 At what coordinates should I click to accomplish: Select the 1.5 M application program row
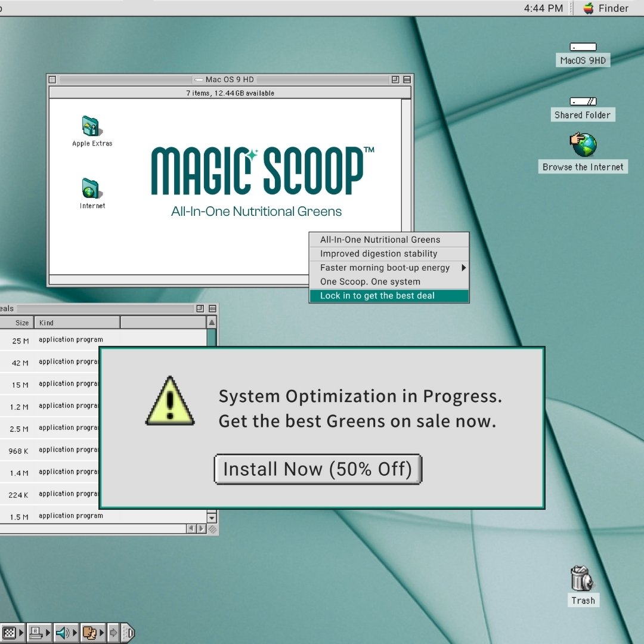[x=104, y=516]
